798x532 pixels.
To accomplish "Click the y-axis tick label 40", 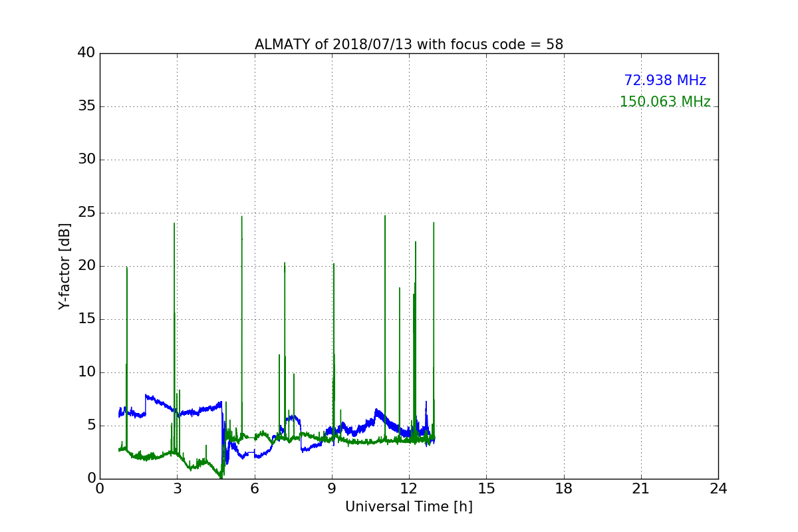I will pyautogui.click(x=86, y=53).
